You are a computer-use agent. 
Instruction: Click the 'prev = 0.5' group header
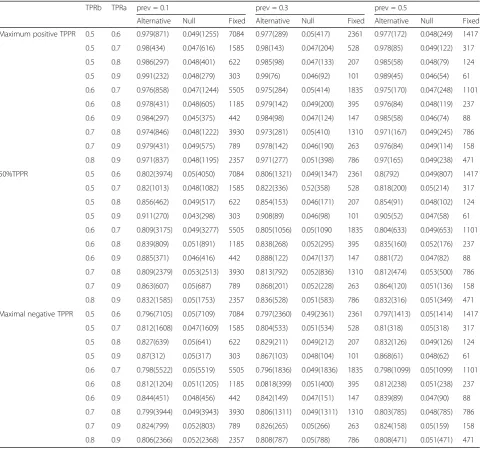pos(391,8)
